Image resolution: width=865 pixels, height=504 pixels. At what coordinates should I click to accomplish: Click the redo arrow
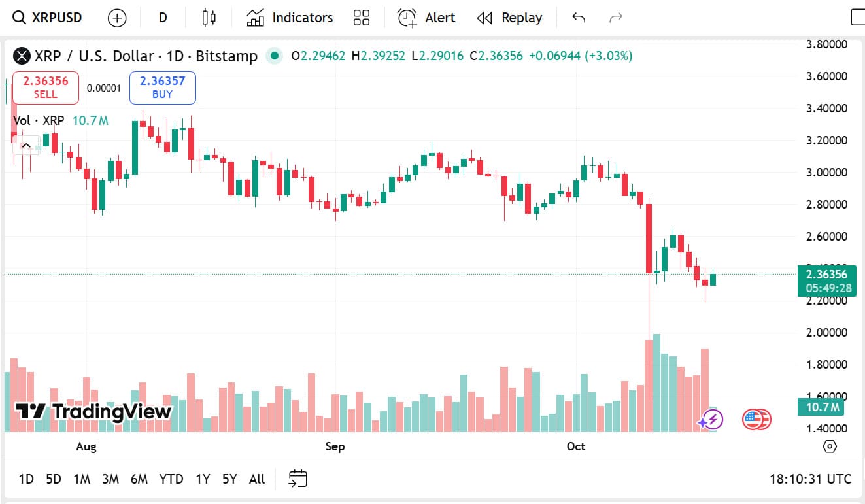coord(615,18)
